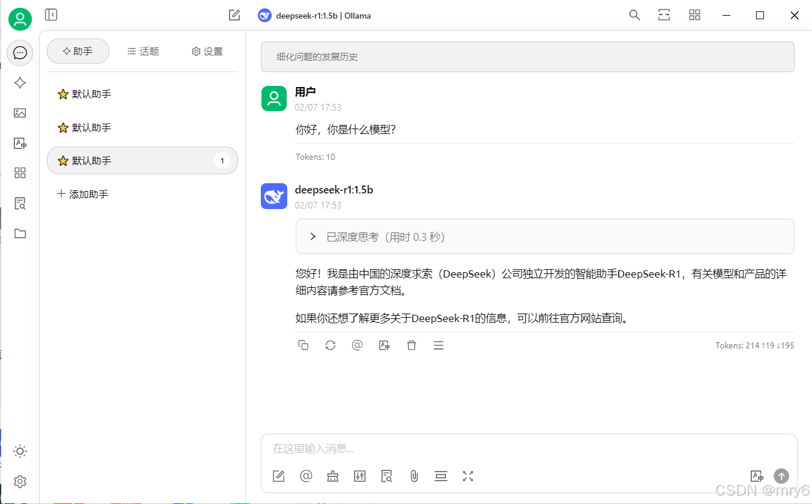Open the reply's more actions menu
The width and height of the screenshot is (812, 504).
click(439, 345)
